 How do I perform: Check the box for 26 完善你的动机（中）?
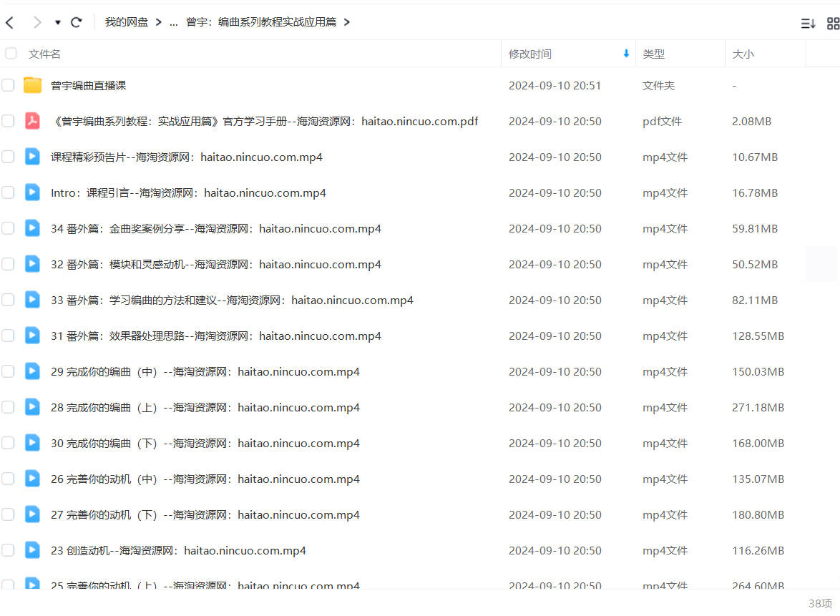7,479
